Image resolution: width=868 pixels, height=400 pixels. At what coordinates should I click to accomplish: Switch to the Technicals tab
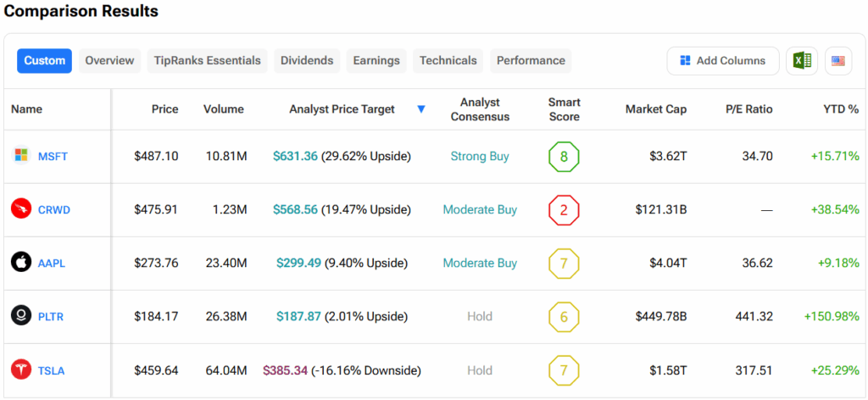pos(448,61)
